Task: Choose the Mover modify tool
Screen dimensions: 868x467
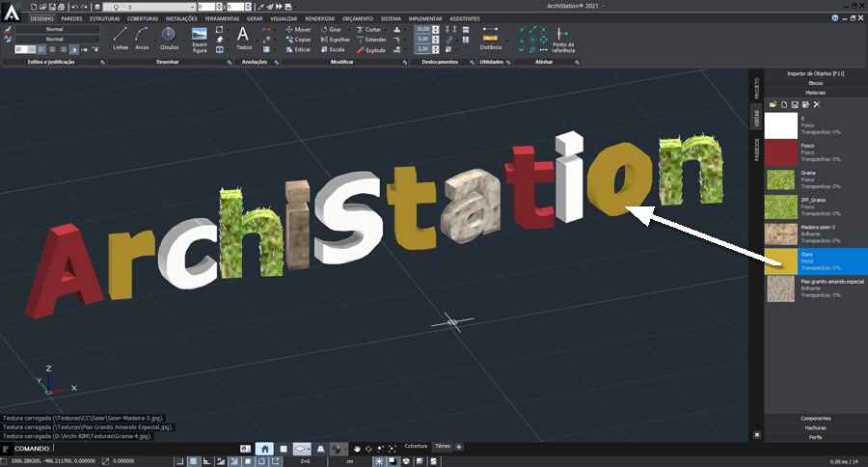Action: click(x=298, y=29)
